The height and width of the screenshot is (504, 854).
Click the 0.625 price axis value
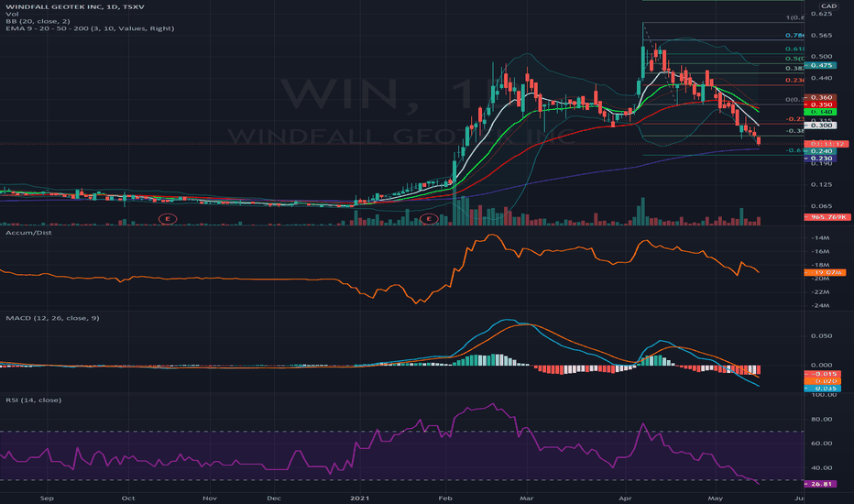[822, 14]
